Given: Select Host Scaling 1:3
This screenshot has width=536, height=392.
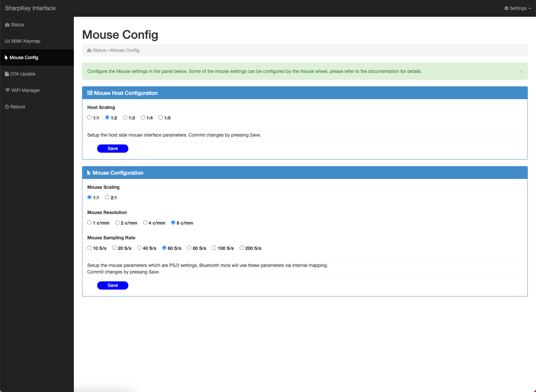Looking at the screenshot, I should [125, 118].
